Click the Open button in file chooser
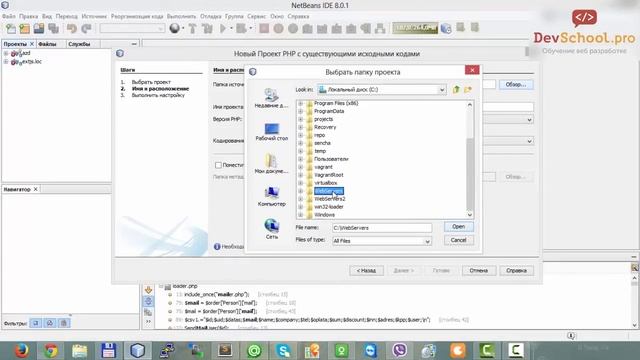The image size is (640, 360). pos(458,227)
